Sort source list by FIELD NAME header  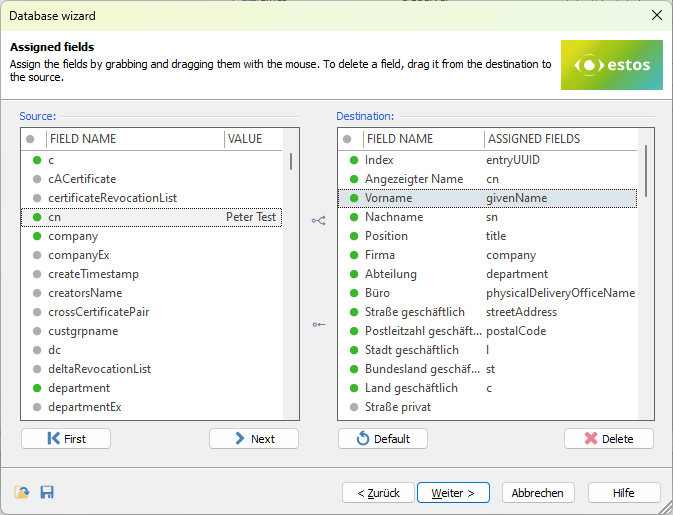tap(134, 139)
